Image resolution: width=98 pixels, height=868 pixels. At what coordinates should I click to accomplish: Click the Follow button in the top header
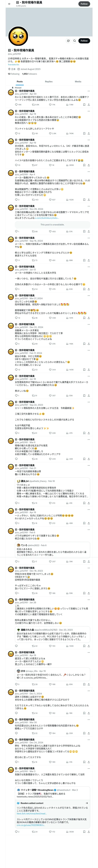point(84,4)
